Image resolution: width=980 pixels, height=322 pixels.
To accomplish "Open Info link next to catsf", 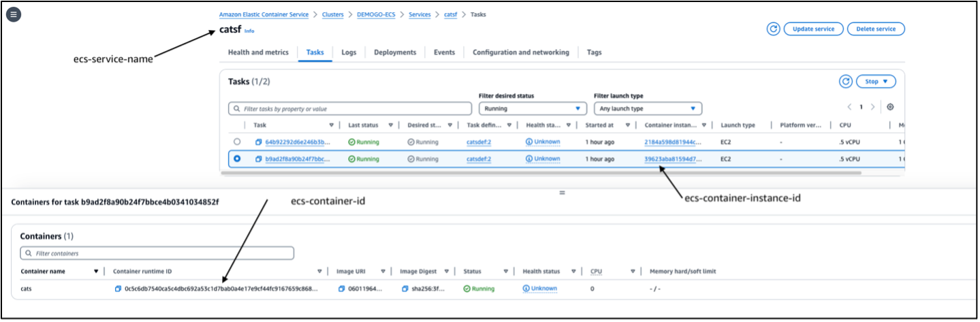I will tap(249, 31).
